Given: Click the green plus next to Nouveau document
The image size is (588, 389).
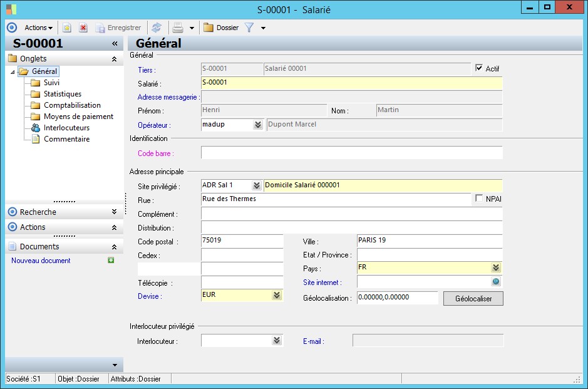Looking at the screenshot, I should [111, 261].
